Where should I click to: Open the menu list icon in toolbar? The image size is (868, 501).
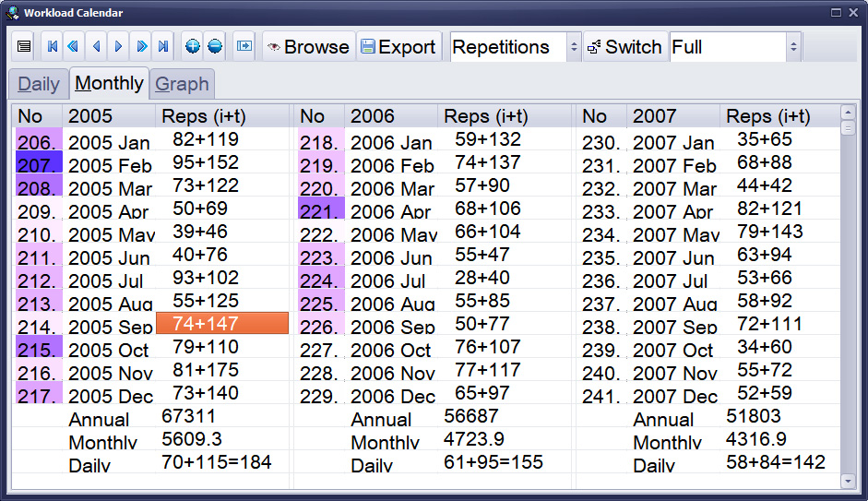(24, 47)
